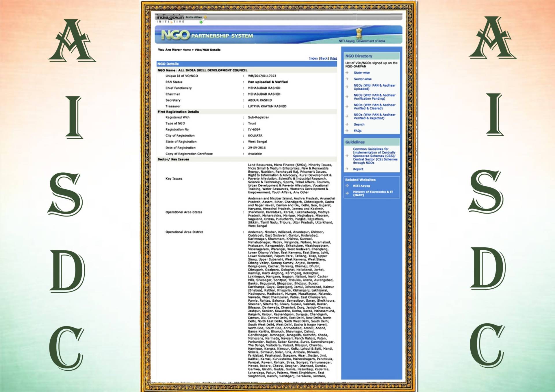Open the Common Guidelines for CSS schemes link
This screenshot has height=392, width=555.
[375, 156]
